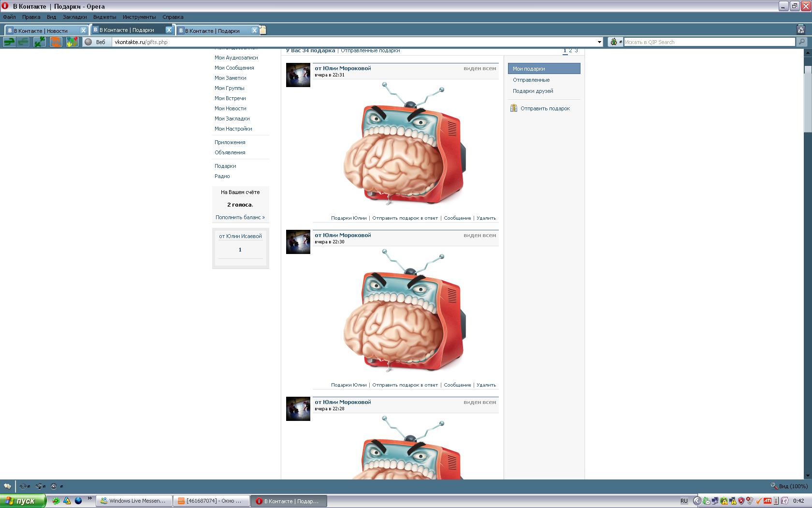The height and width of the screenshot is (508, 812).
Task: Click the angry TV gift image from 22:30
Action: click(405, 311)
